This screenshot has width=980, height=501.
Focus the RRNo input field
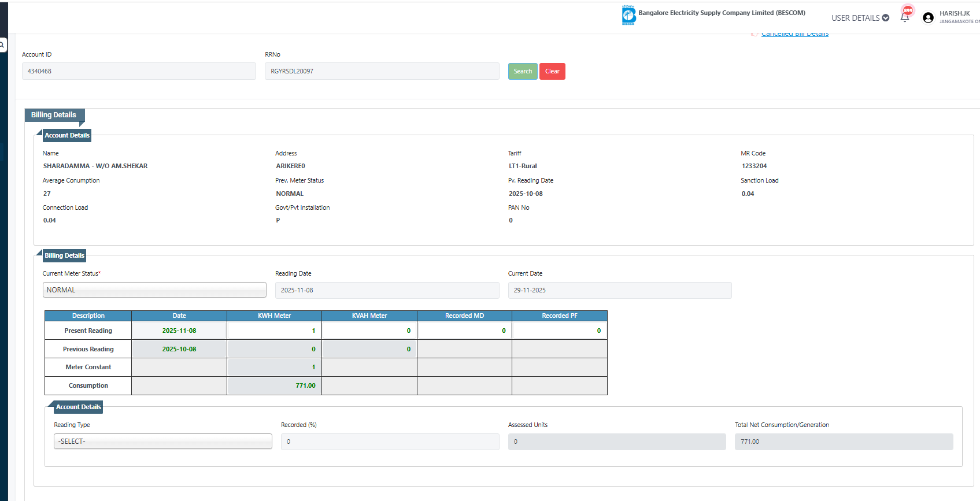(382, 71)
